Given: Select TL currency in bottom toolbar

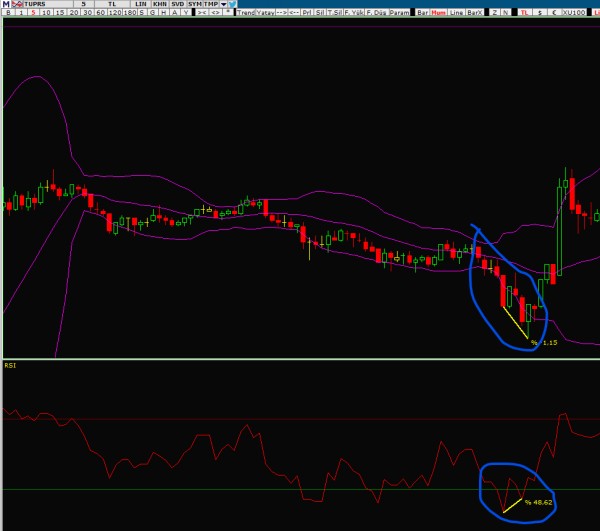Looking at the screenshot, I should (524, 13).
